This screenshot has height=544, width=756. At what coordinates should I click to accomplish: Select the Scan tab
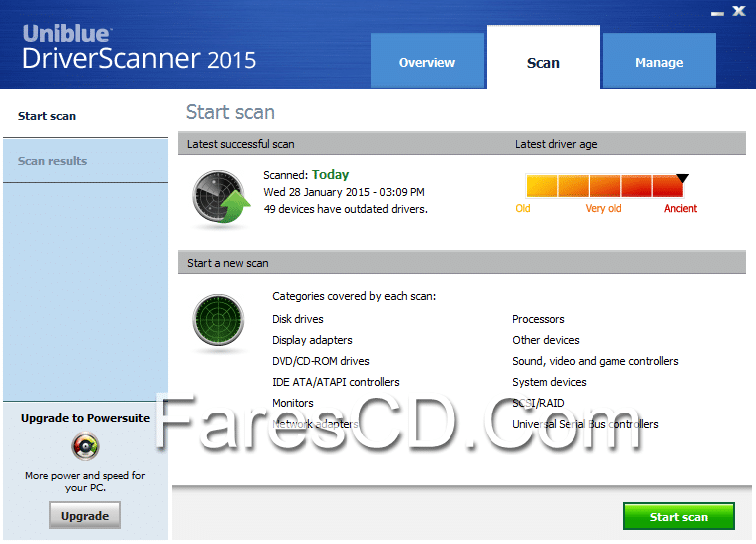543,57
